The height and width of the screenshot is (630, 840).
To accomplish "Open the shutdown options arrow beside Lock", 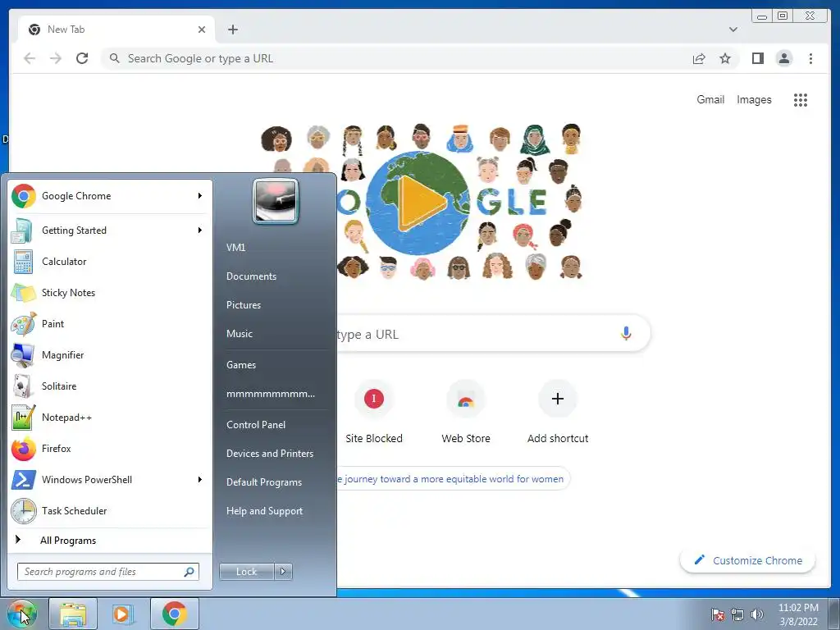I will tap(283, 572).
